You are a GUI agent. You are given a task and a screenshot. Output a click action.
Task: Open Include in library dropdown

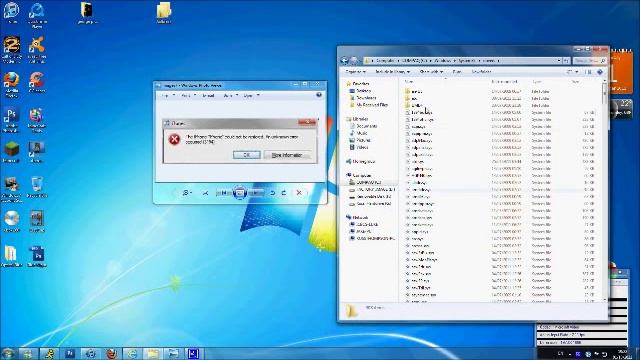click(x=392, y=72)
